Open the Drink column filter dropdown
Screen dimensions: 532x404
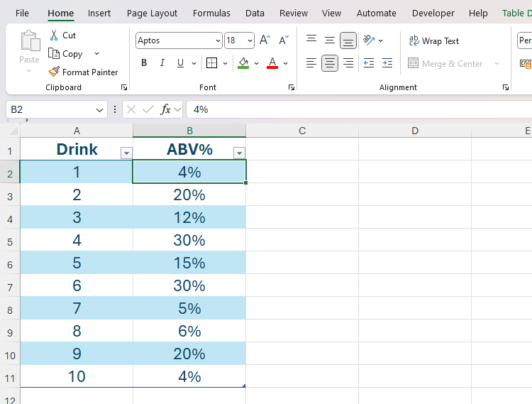[x=126, y=153]
